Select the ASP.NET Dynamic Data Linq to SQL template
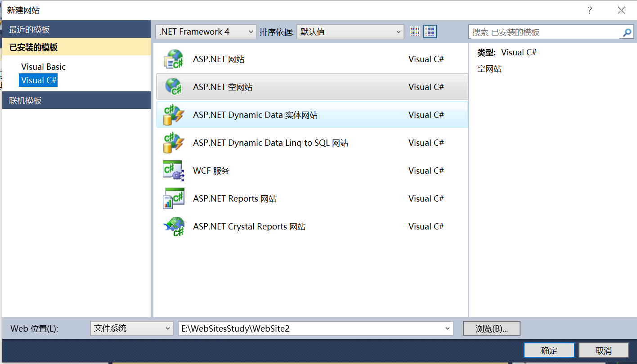 pyautogui.click(x=174, y=143)
